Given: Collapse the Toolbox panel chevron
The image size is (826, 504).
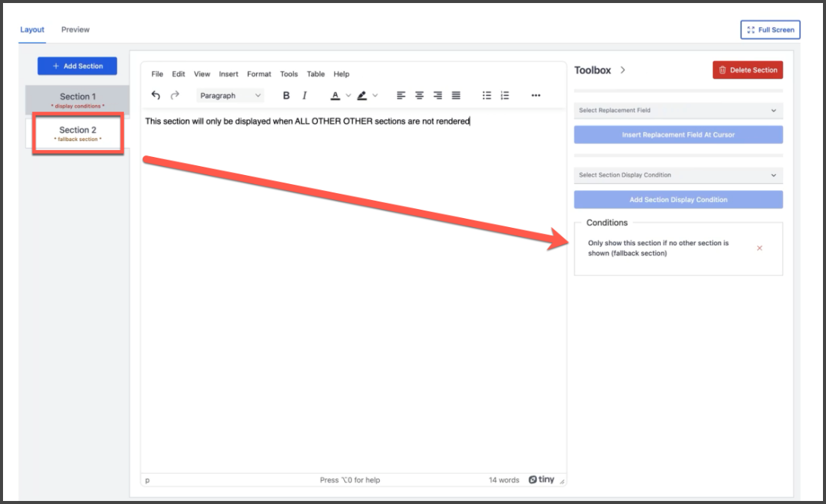Looking at the screenshot, I should click(623, 70).
